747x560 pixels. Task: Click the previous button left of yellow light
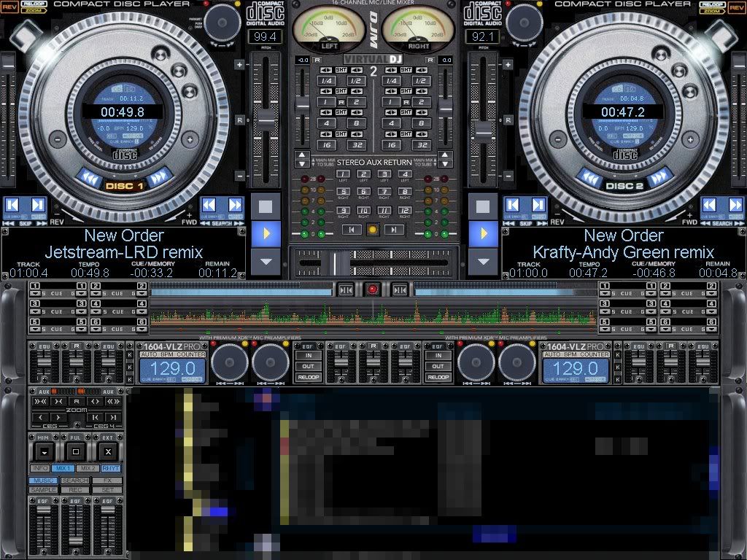(352, 230)
